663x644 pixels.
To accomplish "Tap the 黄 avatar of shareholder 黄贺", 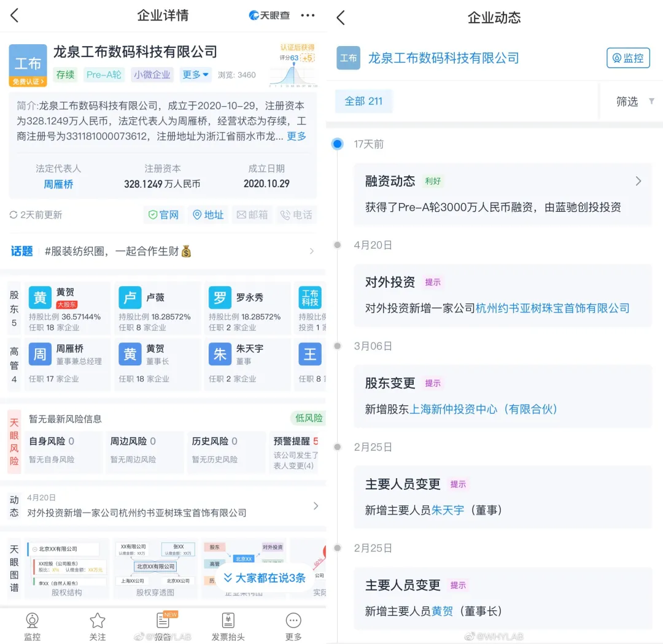I will (x=40, y=298).
